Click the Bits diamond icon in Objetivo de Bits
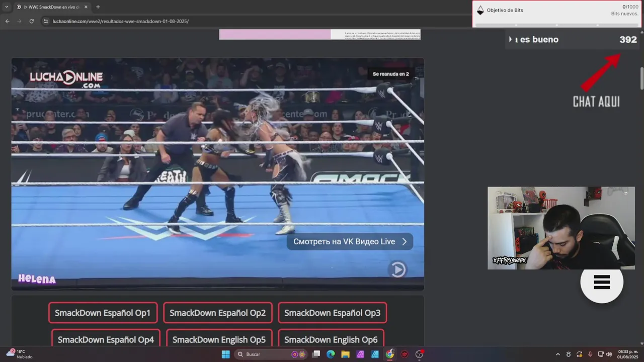This screenshot has width=644, height=362. [x=480, y=10]
